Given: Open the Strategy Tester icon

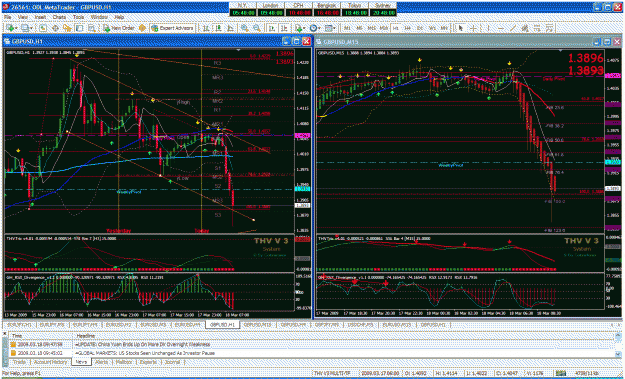Looking at the screenshot, I should tap(92, 28).
